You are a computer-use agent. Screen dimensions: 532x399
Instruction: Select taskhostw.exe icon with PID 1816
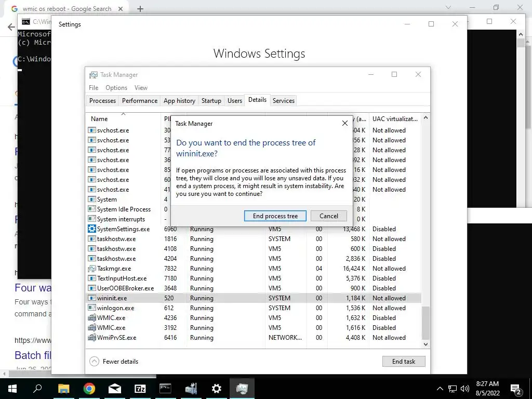[91, 239]
